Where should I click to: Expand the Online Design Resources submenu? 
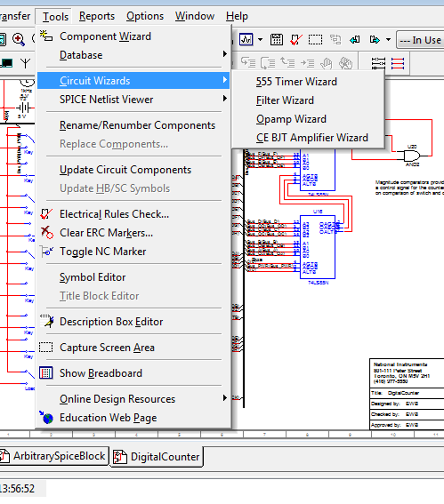coord(117,399)
